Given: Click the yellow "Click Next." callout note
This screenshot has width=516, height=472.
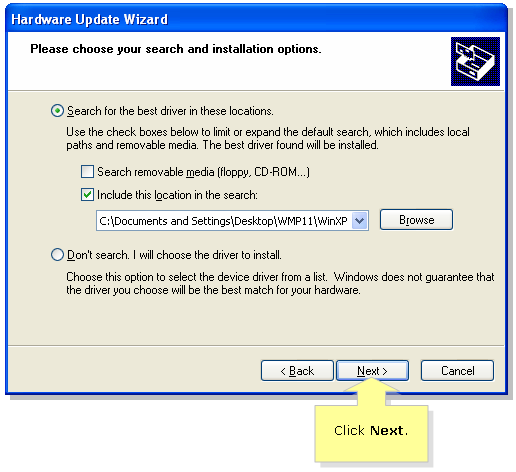Looking at the screenshot, I should click(x=371, y=433).
